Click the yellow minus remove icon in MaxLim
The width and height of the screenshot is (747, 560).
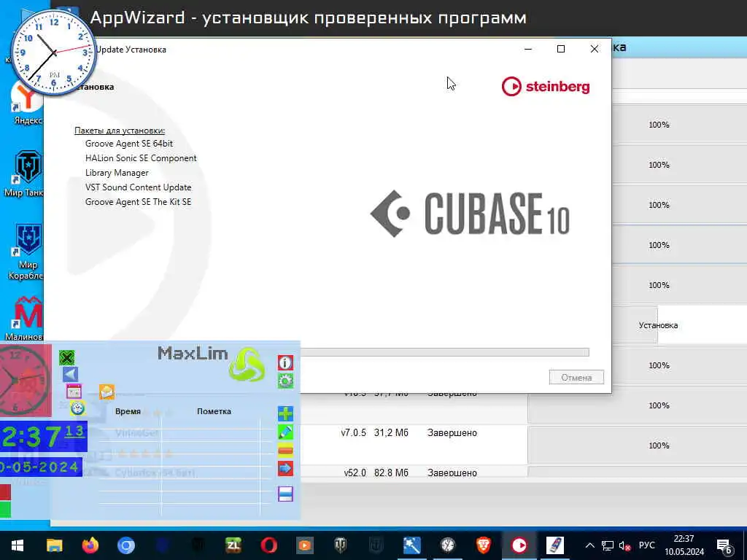point(285,450)
